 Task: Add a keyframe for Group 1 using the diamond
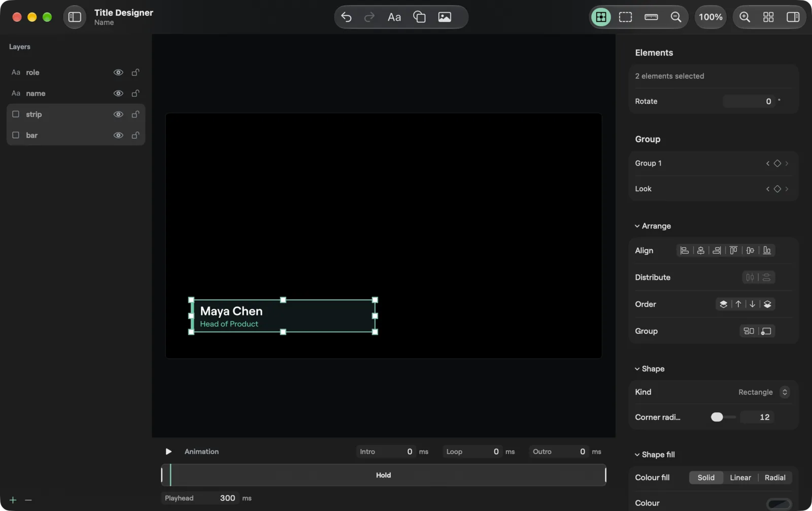click(x=777, y=164)
